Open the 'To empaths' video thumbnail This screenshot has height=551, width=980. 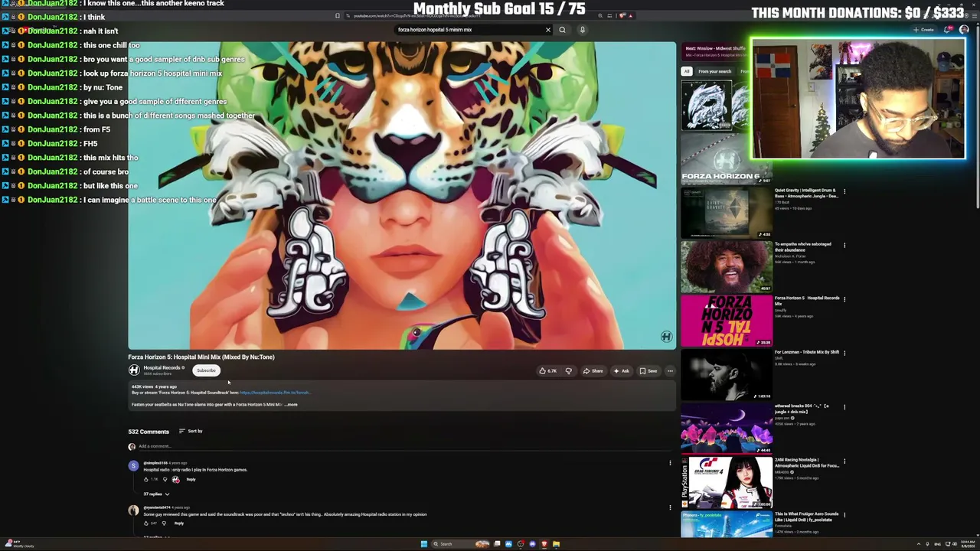(x=727, y=267)
